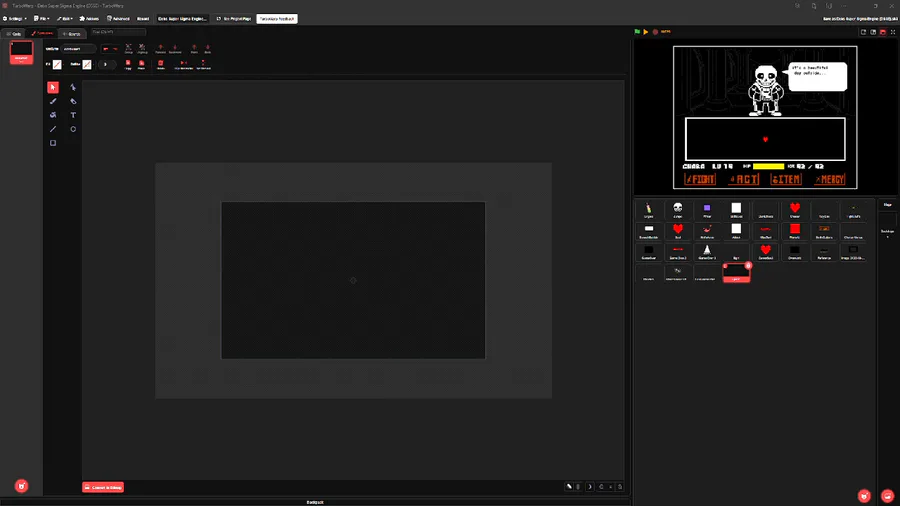Click the Backward layer icon

coord(175,49)
